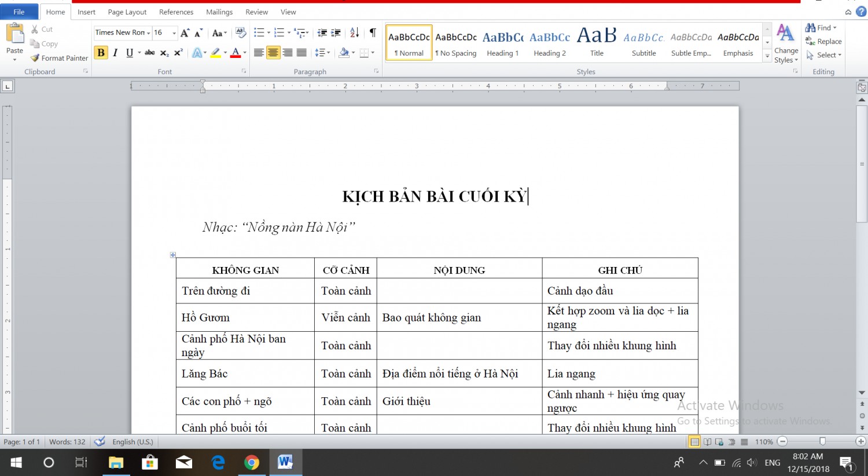Click Copy in Clipboard group
The height and width of the screenshot is (476, 868).
click(44, 43)
